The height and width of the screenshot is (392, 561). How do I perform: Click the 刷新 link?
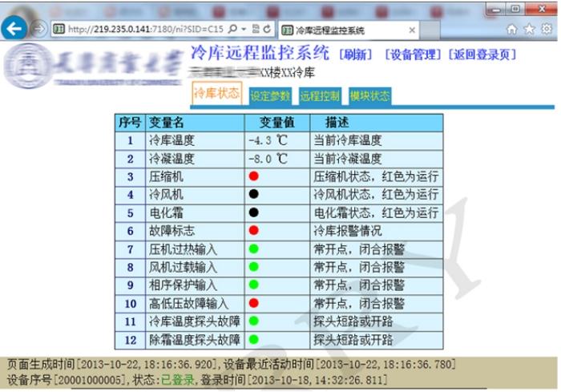357,55
